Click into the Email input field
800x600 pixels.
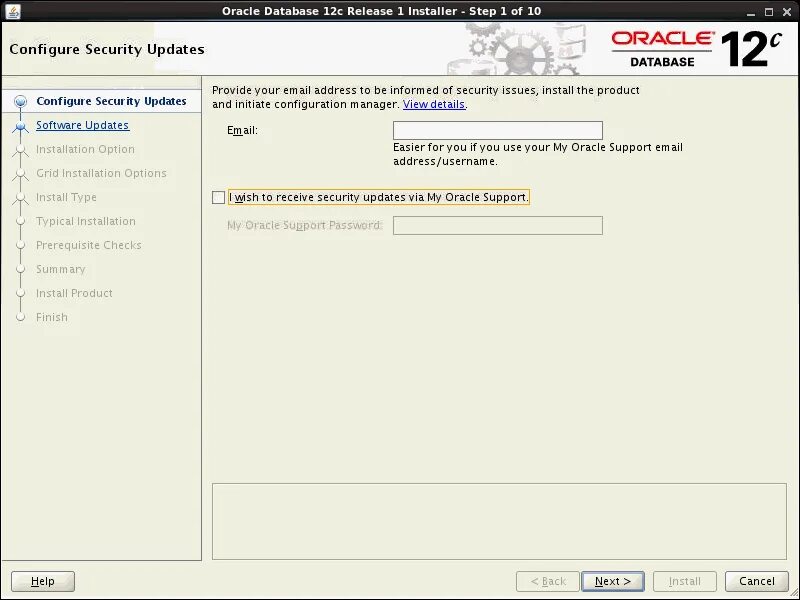[x=497, y=131]
